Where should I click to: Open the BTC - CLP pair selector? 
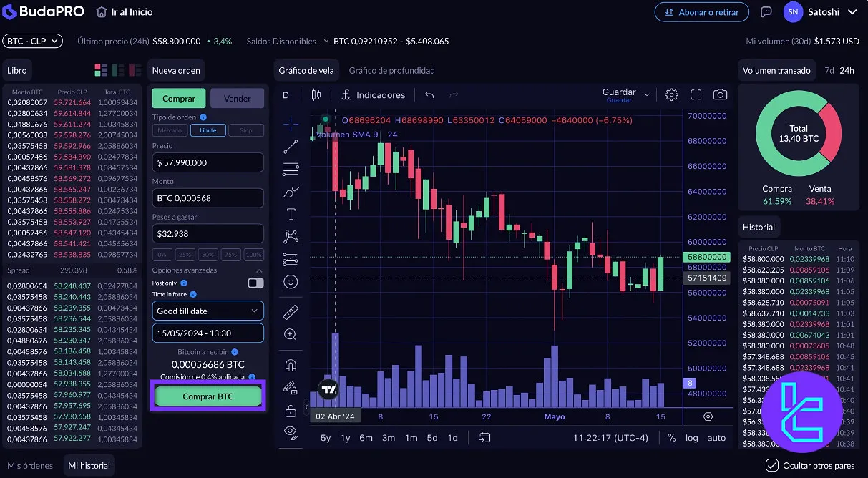[x=32, y=41]
